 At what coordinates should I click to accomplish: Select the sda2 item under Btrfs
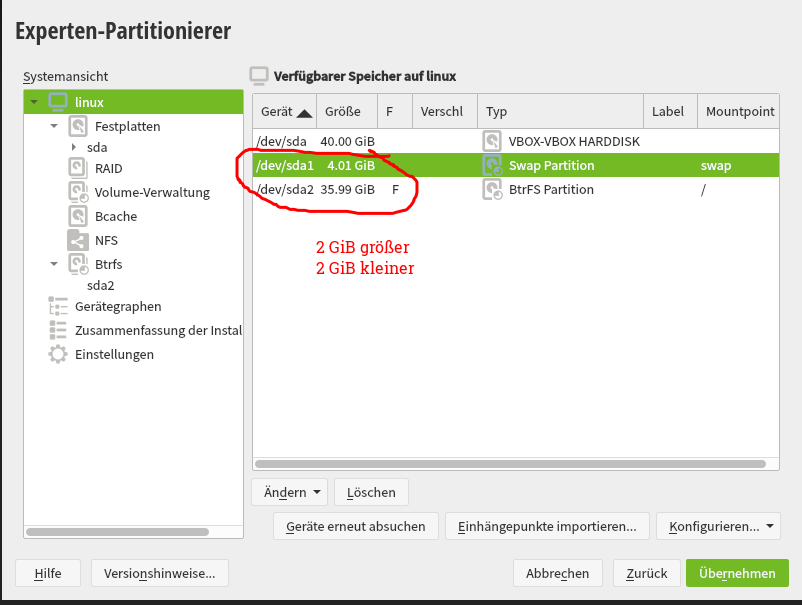[x=101, y=285]
